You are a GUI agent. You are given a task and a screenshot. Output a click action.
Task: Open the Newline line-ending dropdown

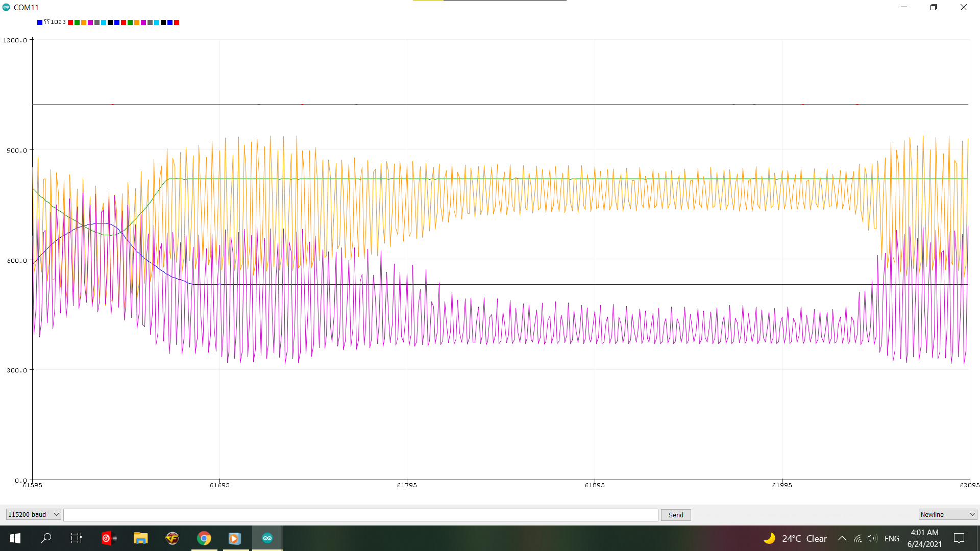(947, 514)
